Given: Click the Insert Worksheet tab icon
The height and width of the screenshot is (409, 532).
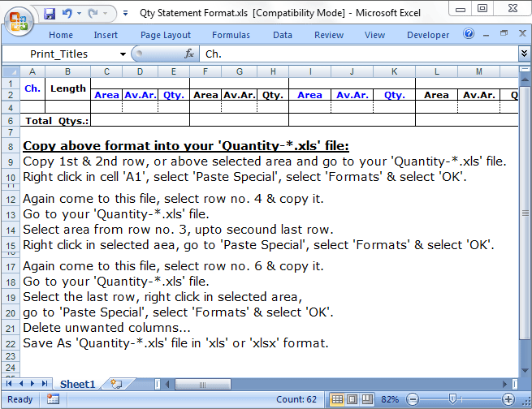Looking at the screenshot, I should click(116, 384).
